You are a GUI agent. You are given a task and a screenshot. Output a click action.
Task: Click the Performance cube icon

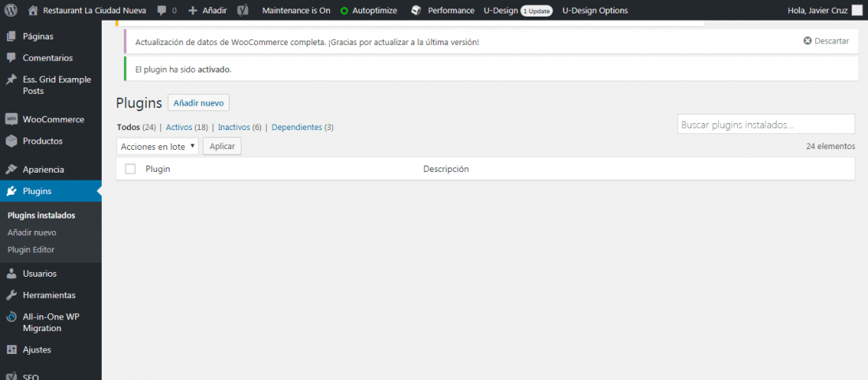[x=417, y=10]
